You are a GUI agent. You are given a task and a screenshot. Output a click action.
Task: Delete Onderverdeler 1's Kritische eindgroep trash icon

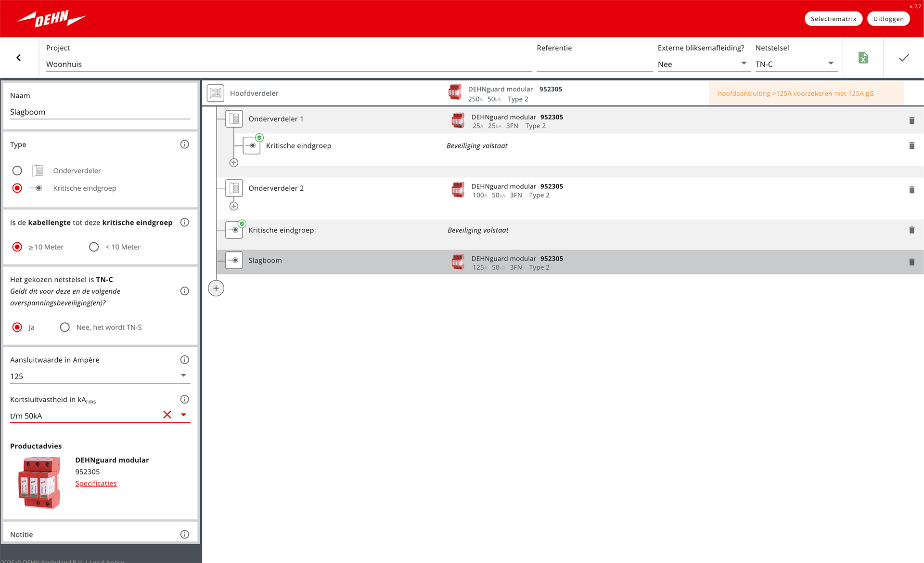click(x=911, y=145)
